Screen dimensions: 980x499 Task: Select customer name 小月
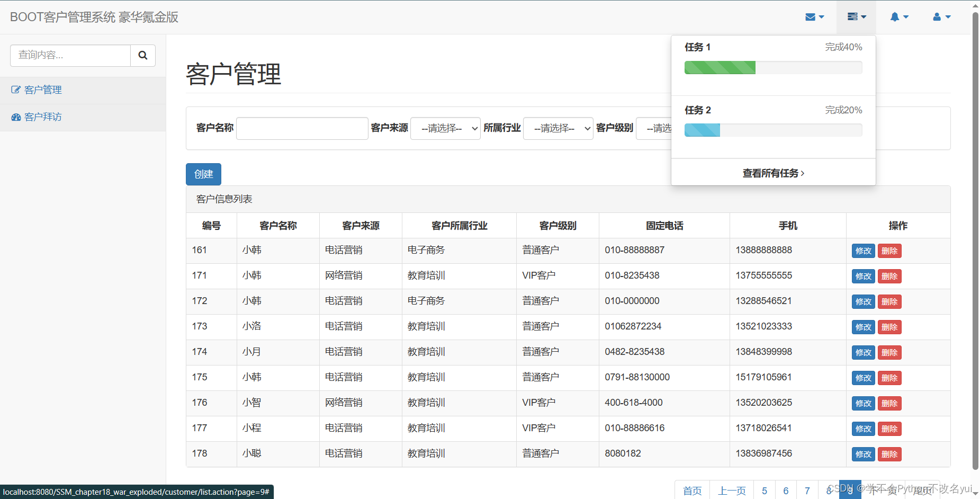tap(252, 352)
